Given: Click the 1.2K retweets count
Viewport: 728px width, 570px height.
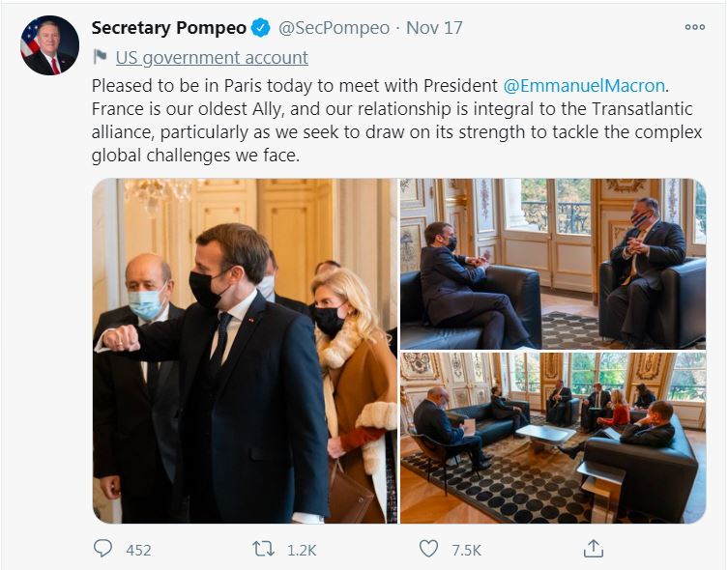Looking at the screenshot, I should (x=302, y=550).
